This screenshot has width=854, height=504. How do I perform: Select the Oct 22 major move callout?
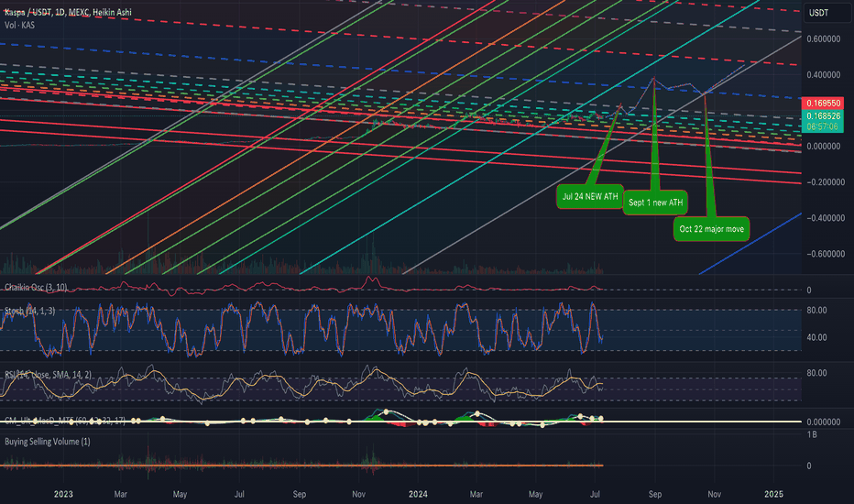click(x=711, y=229)
